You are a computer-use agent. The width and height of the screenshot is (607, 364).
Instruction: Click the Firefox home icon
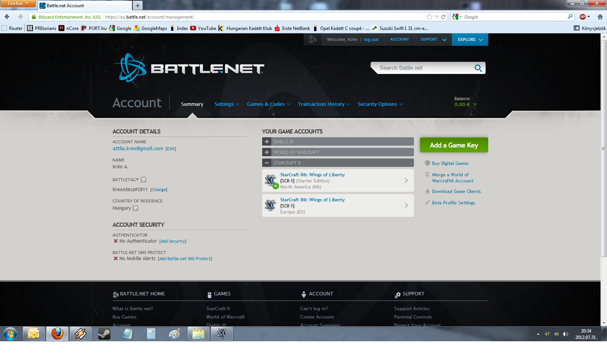point(600,17)
